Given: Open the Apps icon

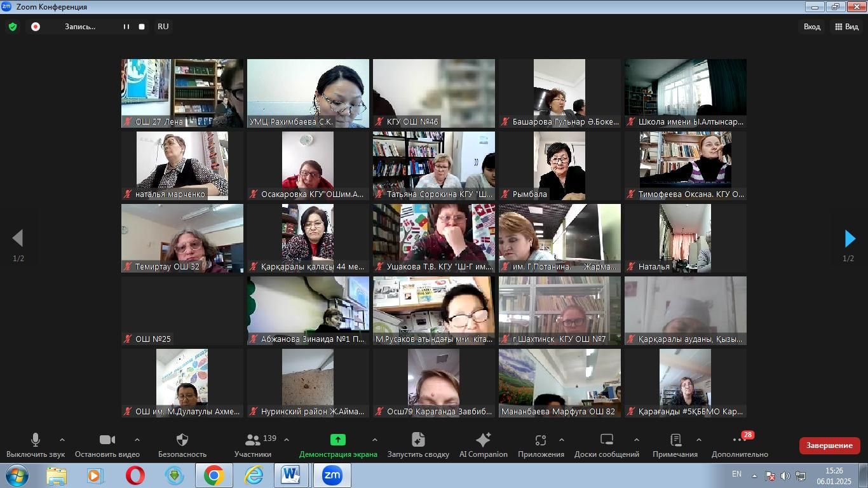Looking at the screenshot, I should [541, 440].
